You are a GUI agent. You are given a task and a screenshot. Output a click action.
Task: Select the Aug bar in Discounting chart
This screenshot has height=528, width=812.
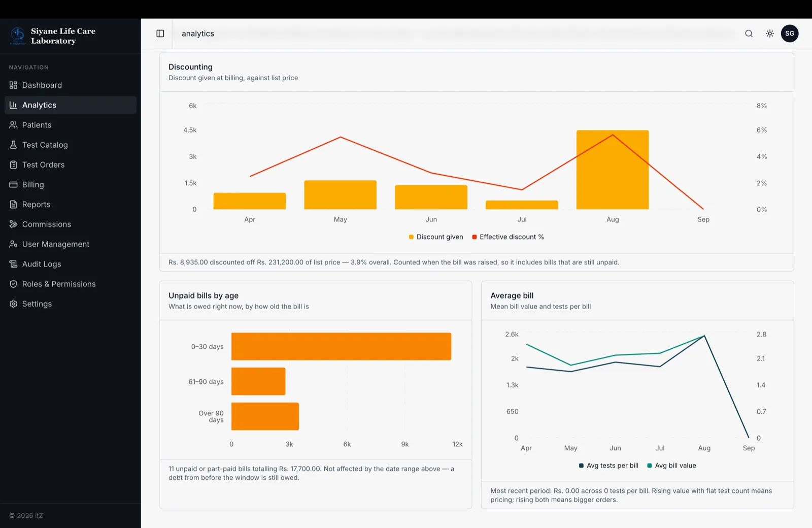click(x=613, y=170)
